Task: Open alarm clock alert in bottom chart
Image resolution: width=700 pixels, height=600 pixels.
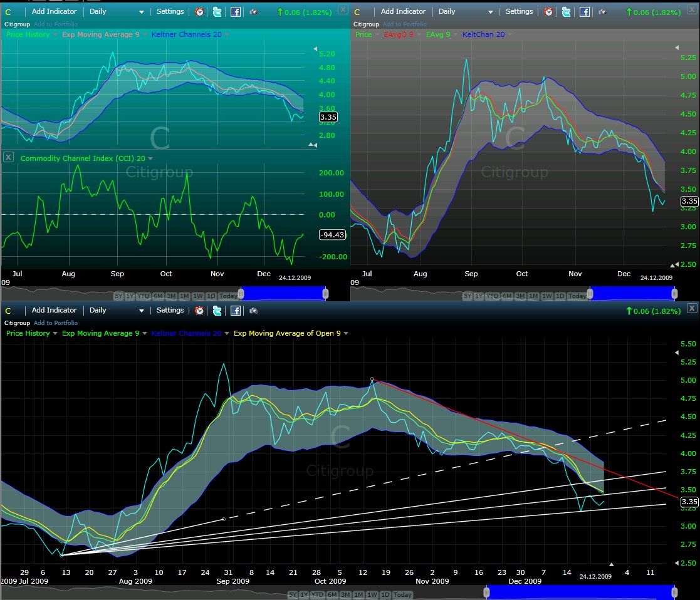Action: coord(199,311)
